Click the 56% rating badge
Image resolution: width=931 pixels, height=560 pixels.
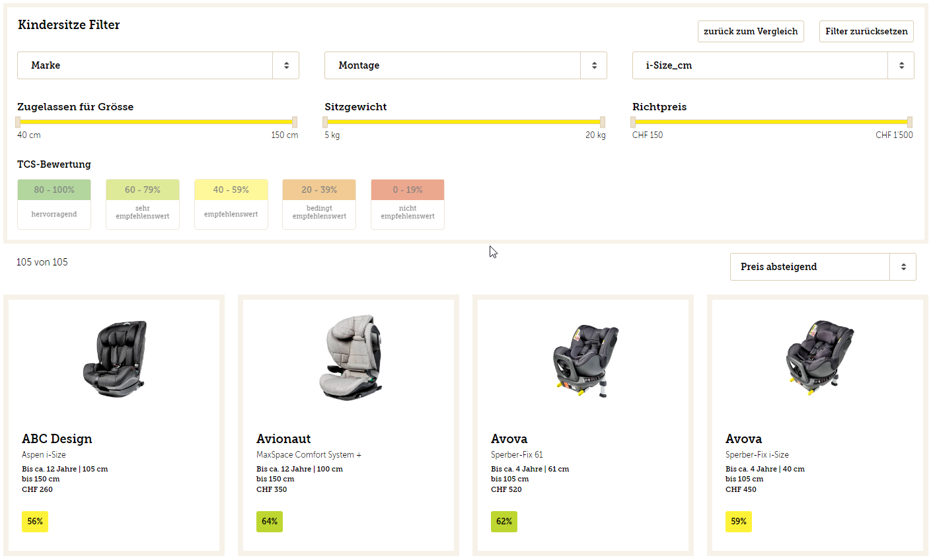tap(35, 522)
